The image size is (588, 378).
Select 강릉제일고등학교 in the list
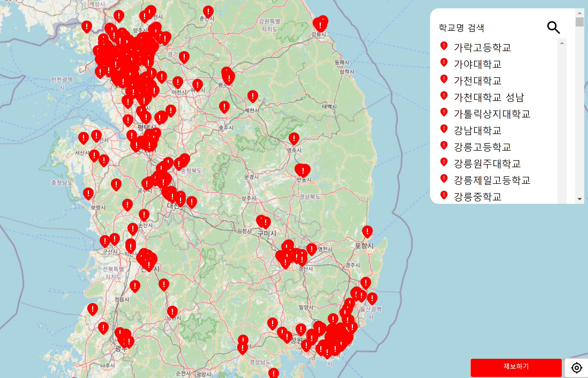[492, 180]
